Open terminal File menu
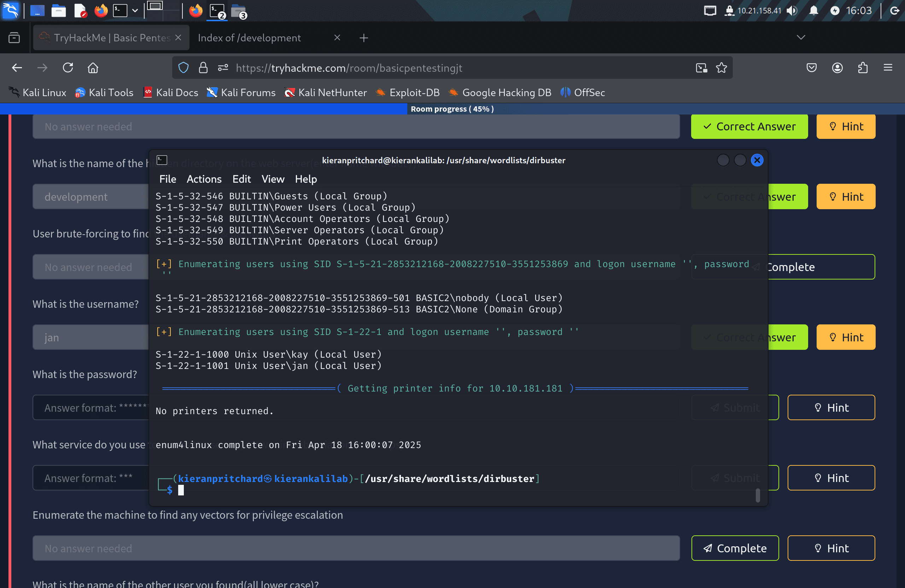This screenshot has width=905, height=588. [x=168, y=179]
